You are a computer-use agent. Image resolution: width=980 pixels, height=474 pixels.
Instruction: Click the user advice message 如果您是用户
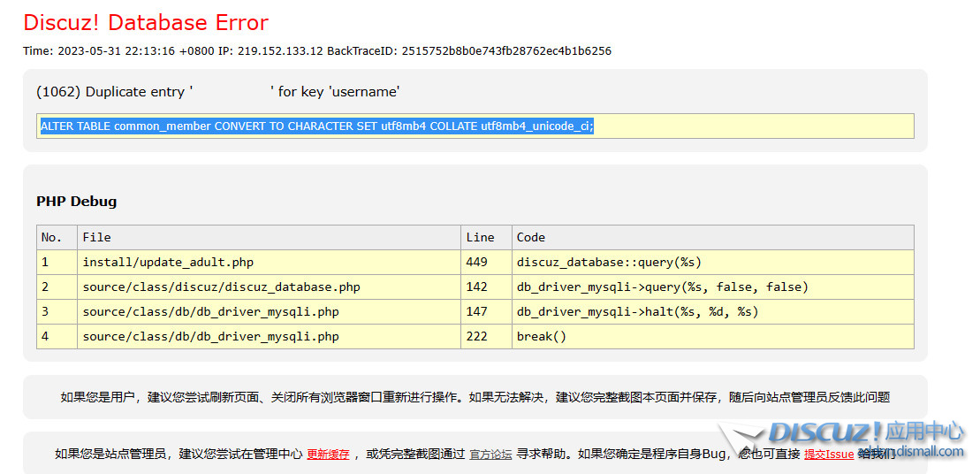pyautogui.click(x=475, y=397)
